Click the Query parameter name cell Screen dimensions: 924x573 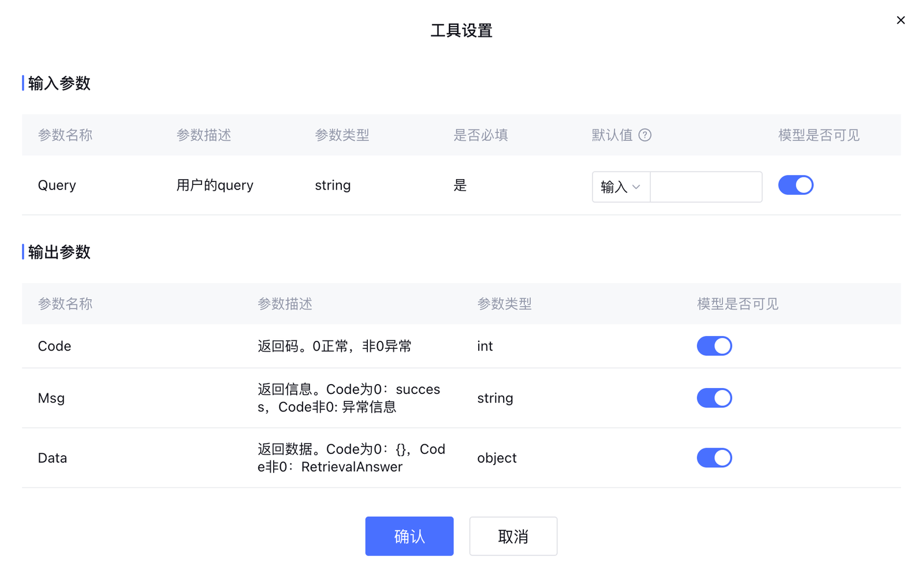[57, 185]
